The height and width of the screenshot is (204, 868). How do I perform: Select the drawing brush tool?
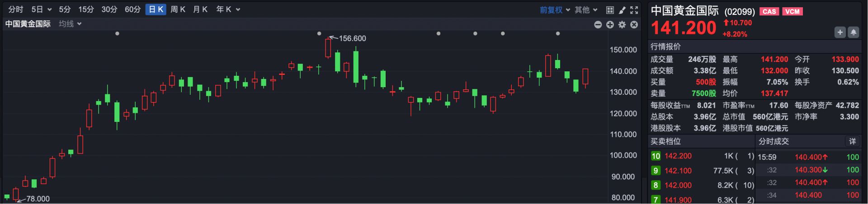(622, 10)
